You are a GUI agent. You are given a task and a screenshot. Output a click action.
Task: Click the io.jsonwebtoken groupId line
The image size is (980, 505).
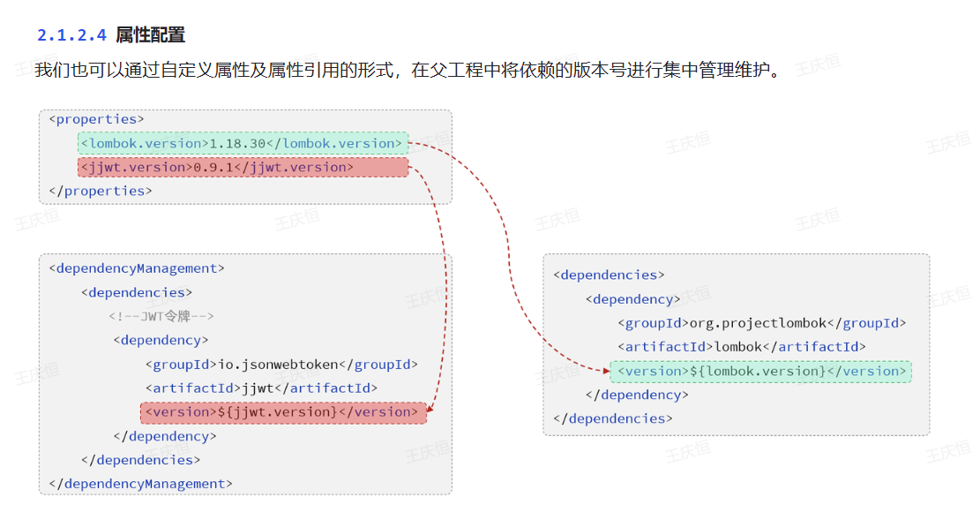[x=281, y=364]
